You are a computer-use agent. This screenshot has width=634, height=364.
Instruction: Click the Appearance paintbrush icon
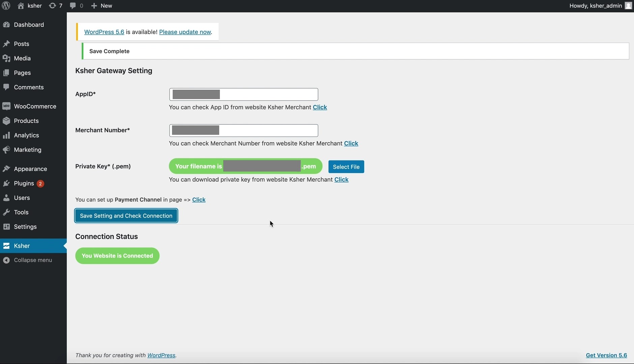6,169
